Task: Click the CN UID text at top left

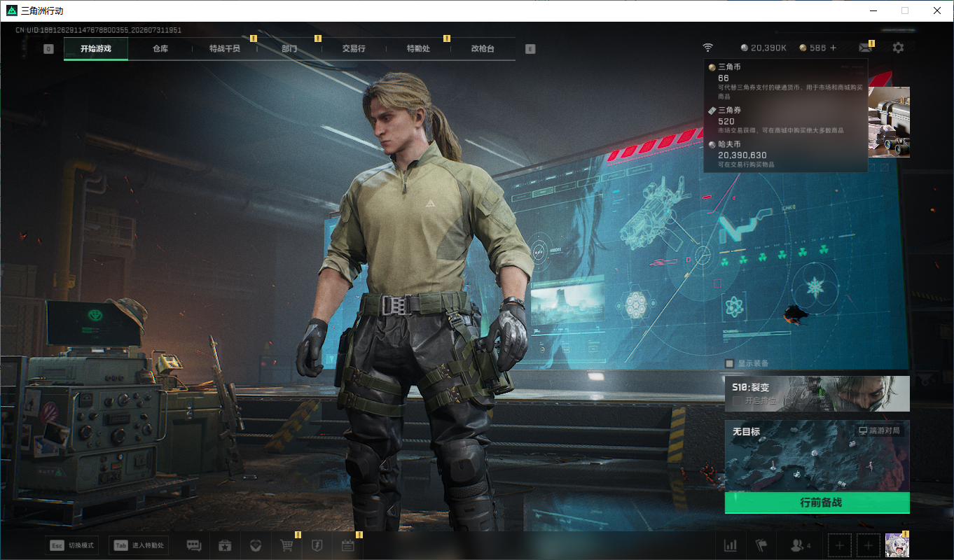Action: point(99,30)
